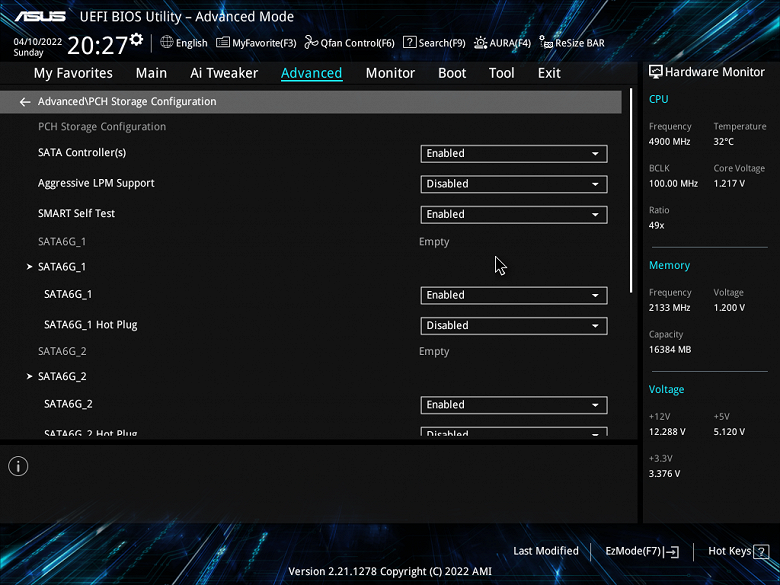Expand the SATA6G_2 submenu arrow
This screenshot has width=780, height=585.
(x=29, y=377)
